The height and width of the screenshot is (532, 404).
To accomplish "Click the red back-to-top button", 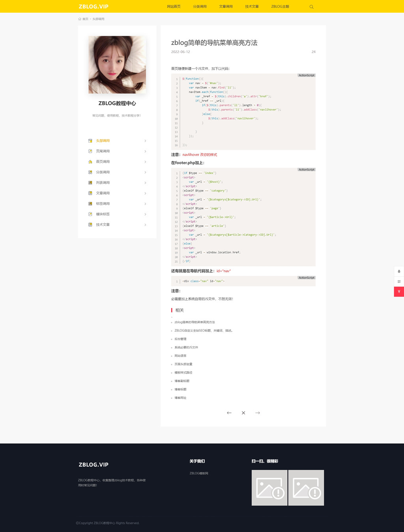I will (399, 292).
